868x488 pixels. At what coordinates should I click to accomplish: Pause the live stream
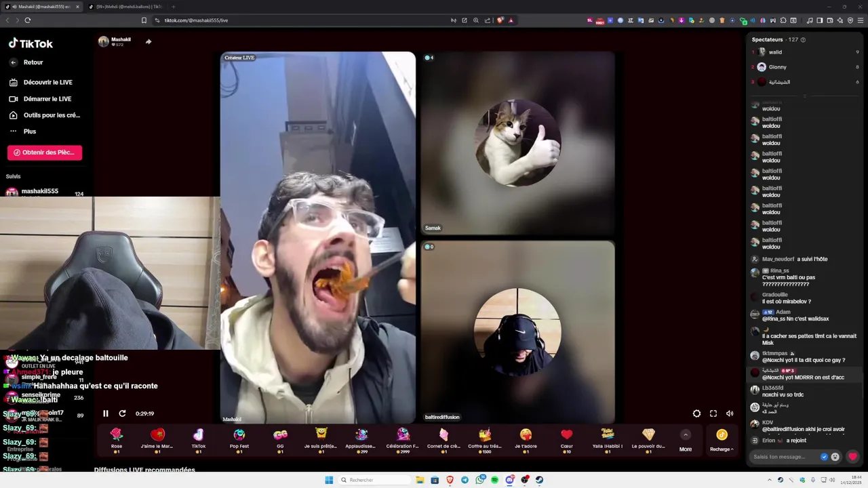(x=106, y=413)
